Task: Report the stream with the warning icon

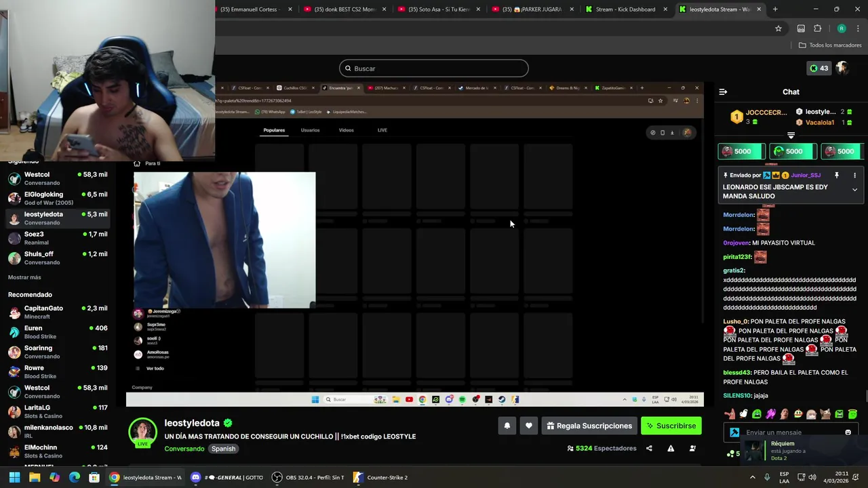Action: pyautogui.click(x=671, y=448)
